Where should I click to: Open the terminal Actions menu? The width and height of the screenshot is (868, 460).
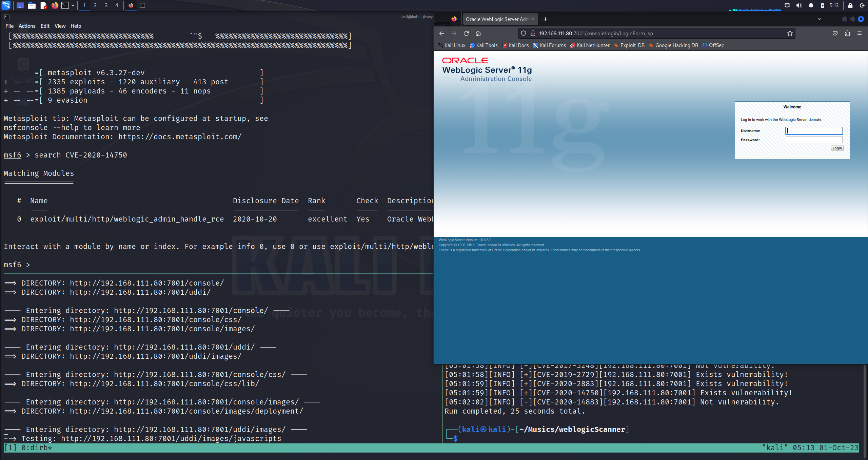coord(27,26)
